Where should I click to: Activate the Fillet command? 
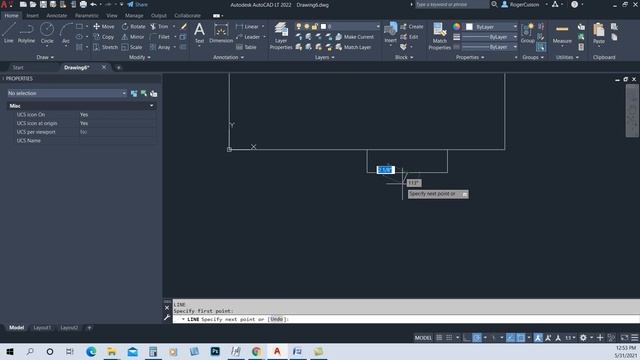pos(160,37)
